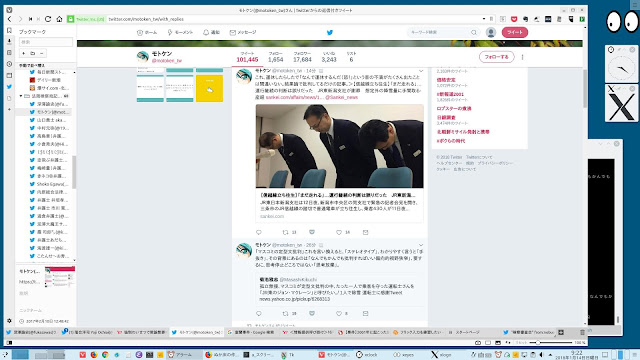Open the bowing men news photo

pos(340,146)
